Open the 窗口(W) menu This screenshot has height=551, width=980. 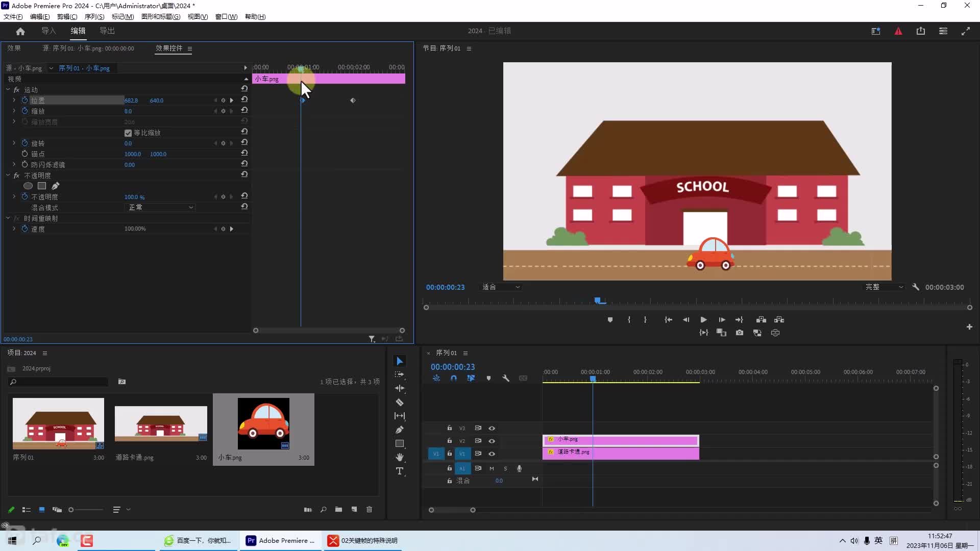pyautogui.click(x=226, y=17)
